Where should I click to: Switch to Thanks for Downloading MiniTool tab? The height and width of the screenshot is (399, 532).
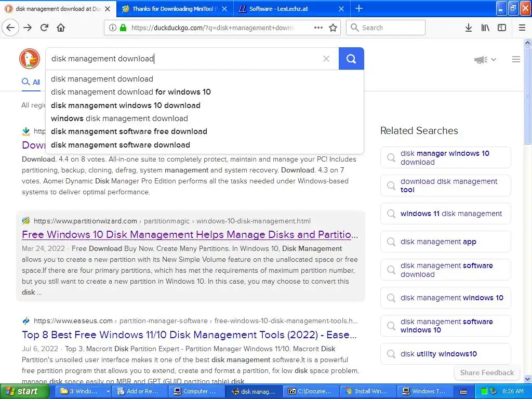click(175, 9)
